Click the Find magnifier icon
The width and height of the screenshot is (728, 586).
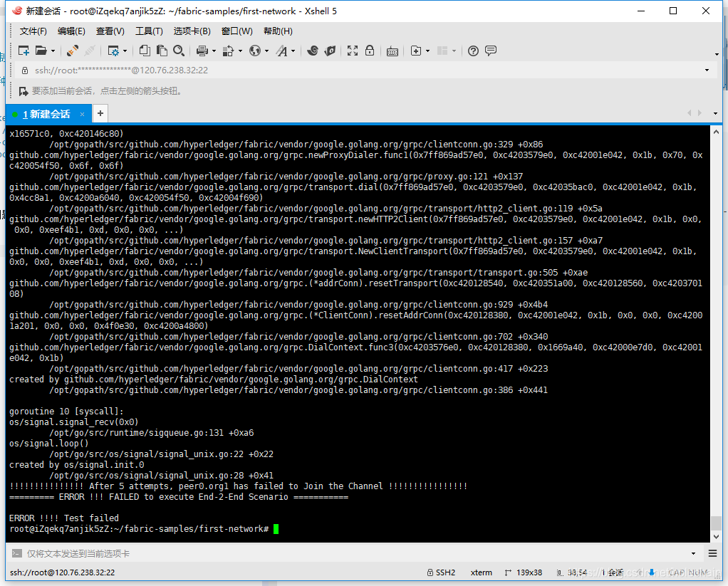click(179, 51)
